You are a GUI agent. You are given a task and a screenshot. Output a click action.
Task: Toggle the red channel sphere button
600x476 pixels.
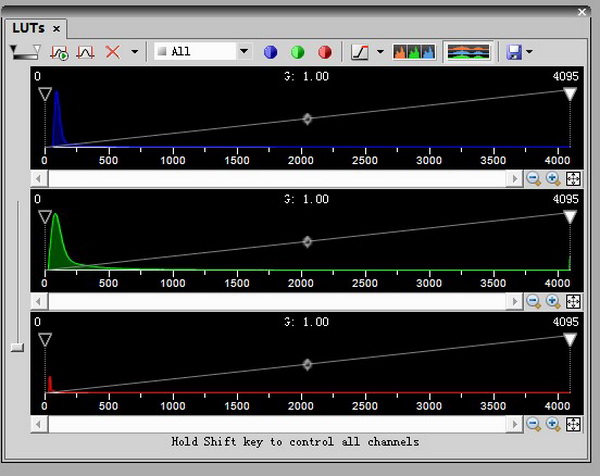pos(324,52)
